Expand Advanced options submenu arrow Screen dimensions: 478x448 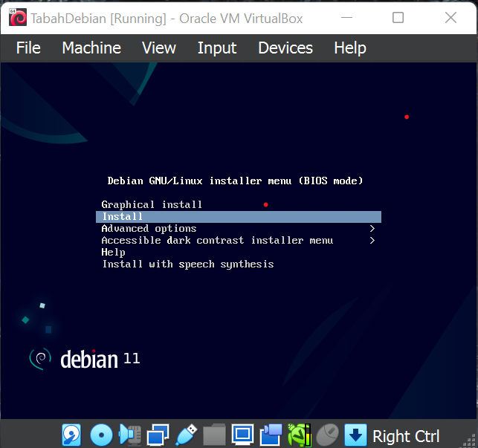click(x=372, y=229)
